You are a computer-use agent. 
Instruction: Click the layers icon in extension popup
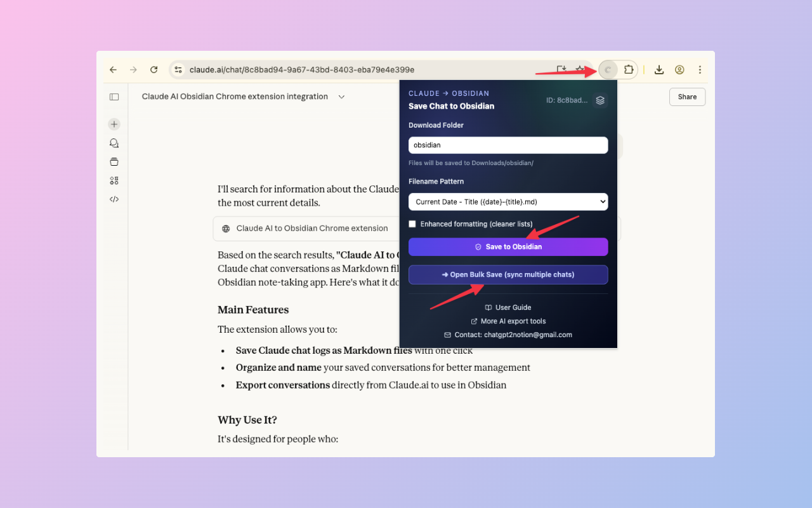[x=600, y=100]
